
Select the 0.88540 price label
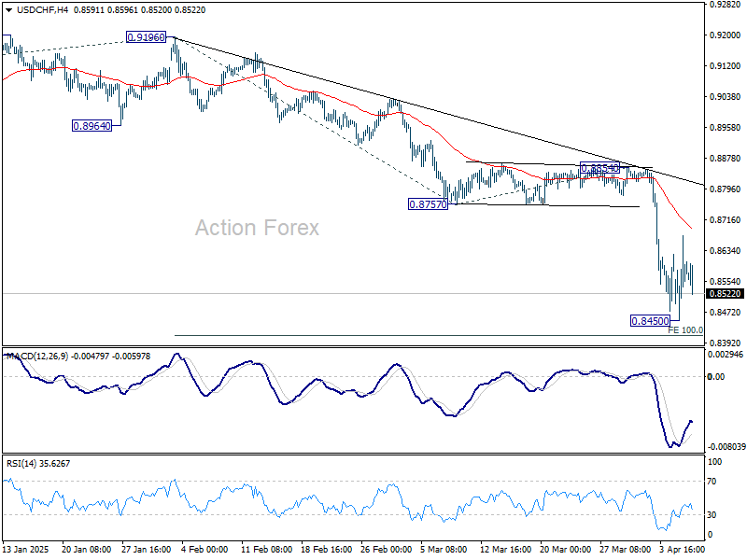point(599,168)
